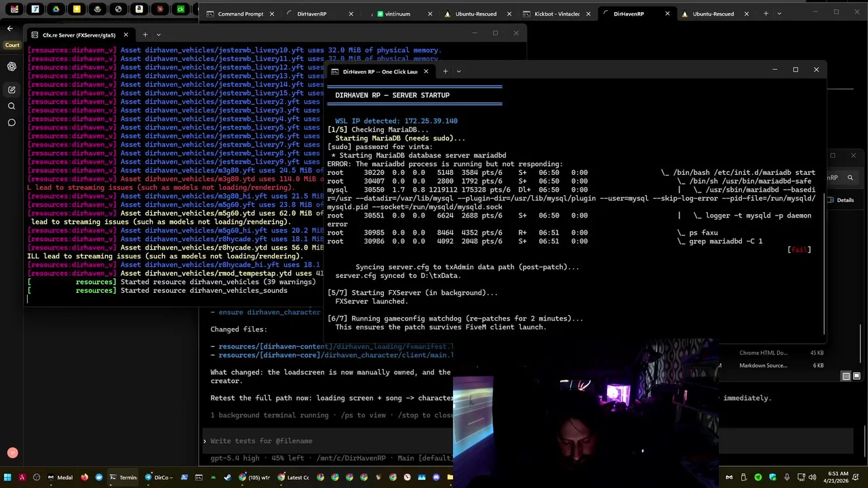Close the Cfx.re Server tab
The height and width of the screenshot is (488, 868).
coord(125,35)
